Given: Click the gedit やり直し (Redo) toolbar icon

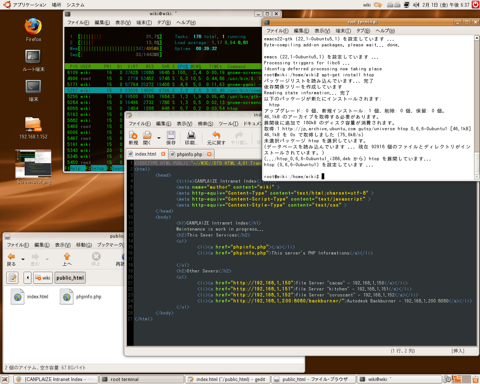Looking at the screenshot, I should click(239, 138).
